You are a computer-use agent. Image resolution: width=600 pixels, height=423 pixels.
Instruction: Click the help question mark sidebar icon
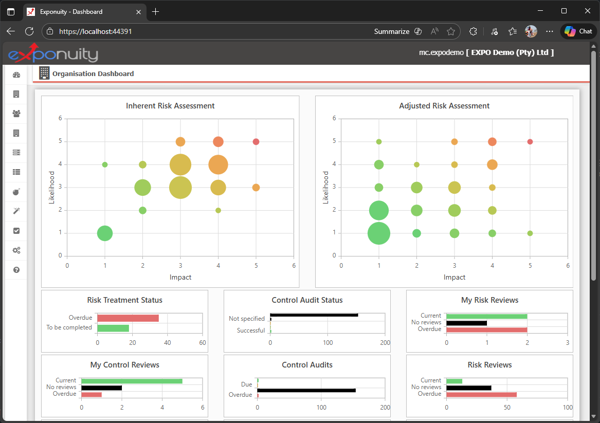point(16,270)
